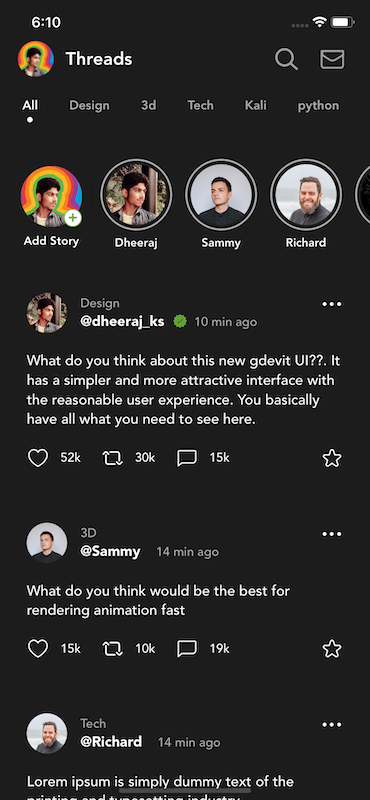The height and width of the screenshot is (800, 370).
Task: Open profile avatar beside Threads title
Action: click(36, 59)
